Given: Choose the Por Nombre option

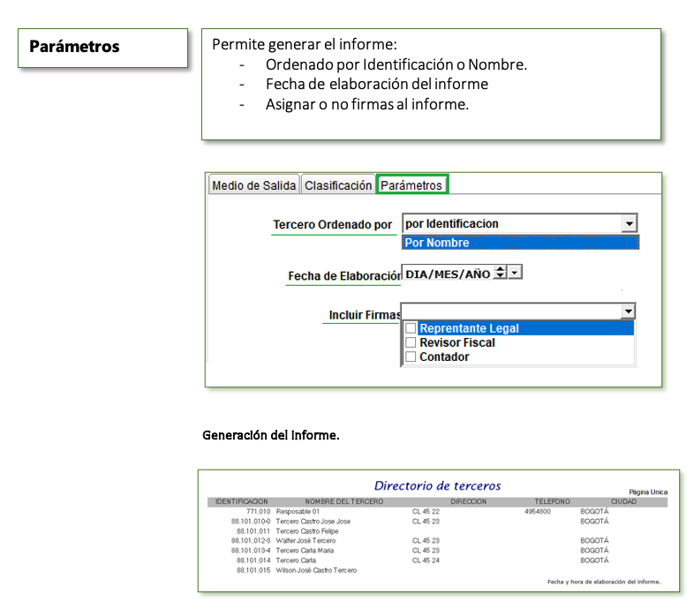Looking at the screenshot, I should [520, 243].
